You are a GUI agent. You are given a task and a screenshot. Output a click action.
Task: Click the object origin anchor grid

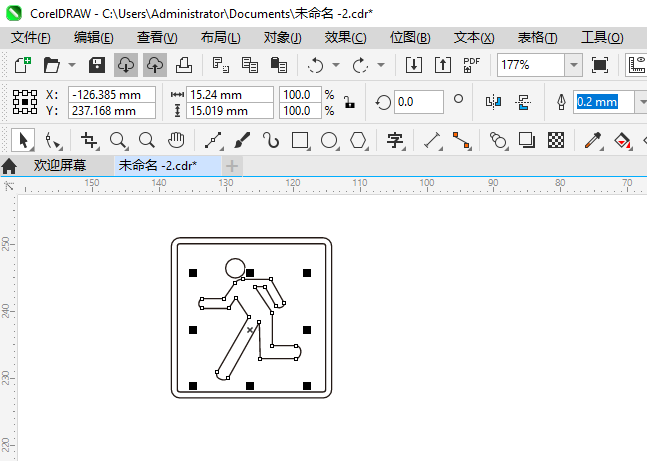(x=25, y=102)
